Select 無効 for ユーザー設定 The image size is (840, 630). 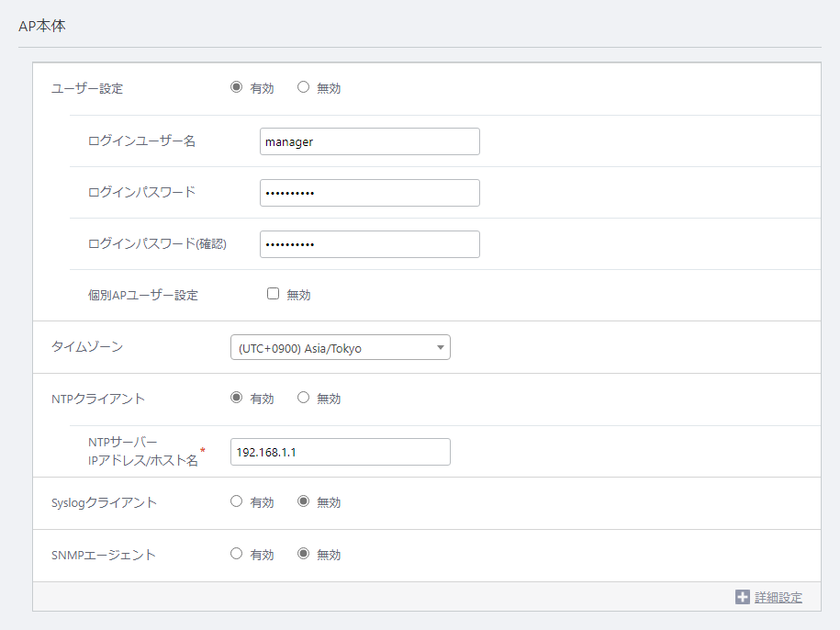tap(303, 86)
